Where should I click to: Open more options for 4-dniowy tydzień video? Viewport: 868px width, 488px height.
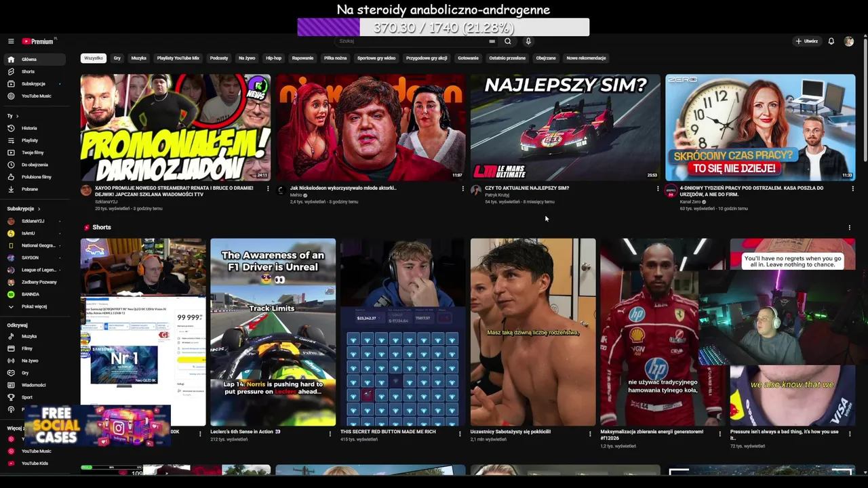(852, 188)
